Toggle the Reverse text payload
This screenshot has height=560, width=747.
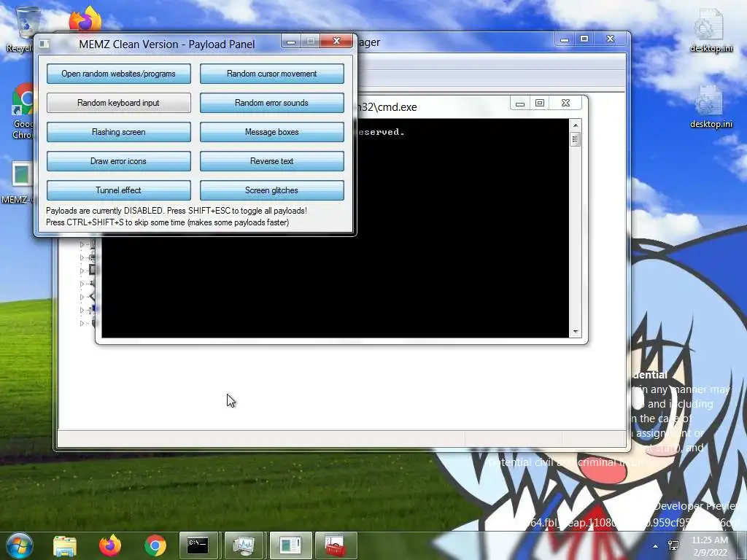point(271,161)
